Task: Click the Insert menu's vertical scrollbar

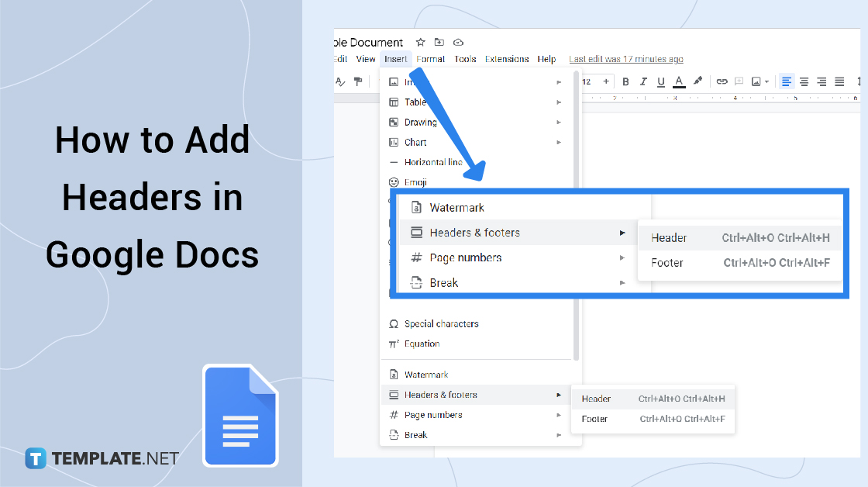Action: pyautogui.click(x=576, y=216)
